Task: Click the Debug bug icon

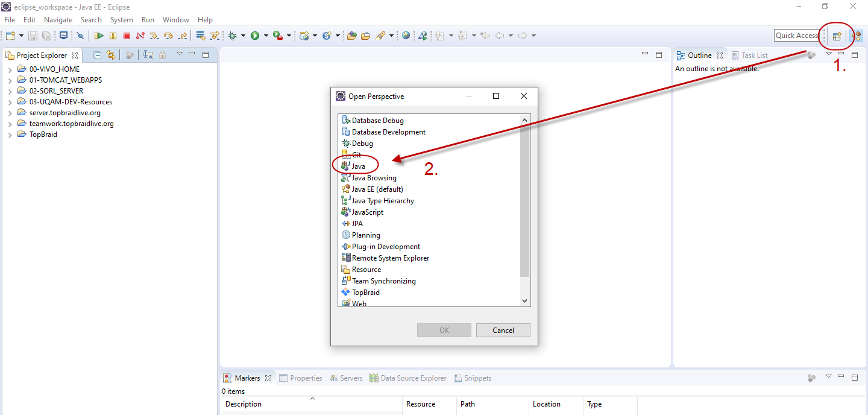Action: coord(232,36)
